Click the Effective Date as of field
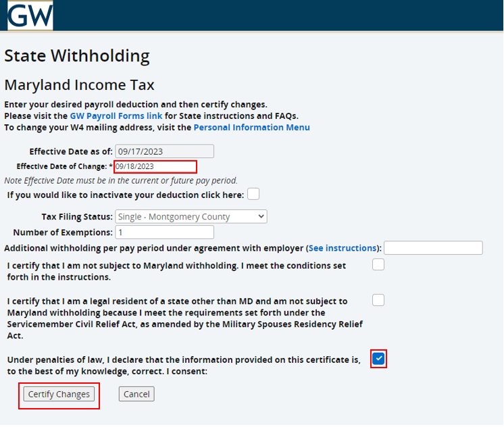Image resolution: width=504 pixels, height=427 pixels. pos(165,151)
